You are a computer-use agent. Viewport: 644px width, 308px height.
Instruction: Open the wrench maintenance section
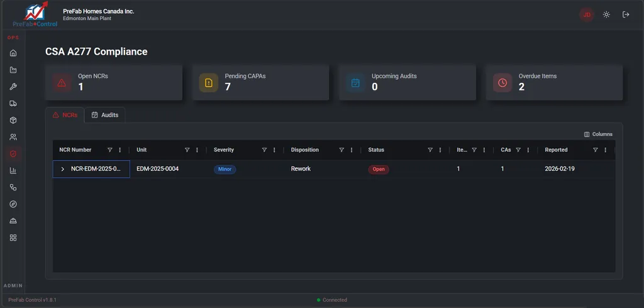point(13,87)
